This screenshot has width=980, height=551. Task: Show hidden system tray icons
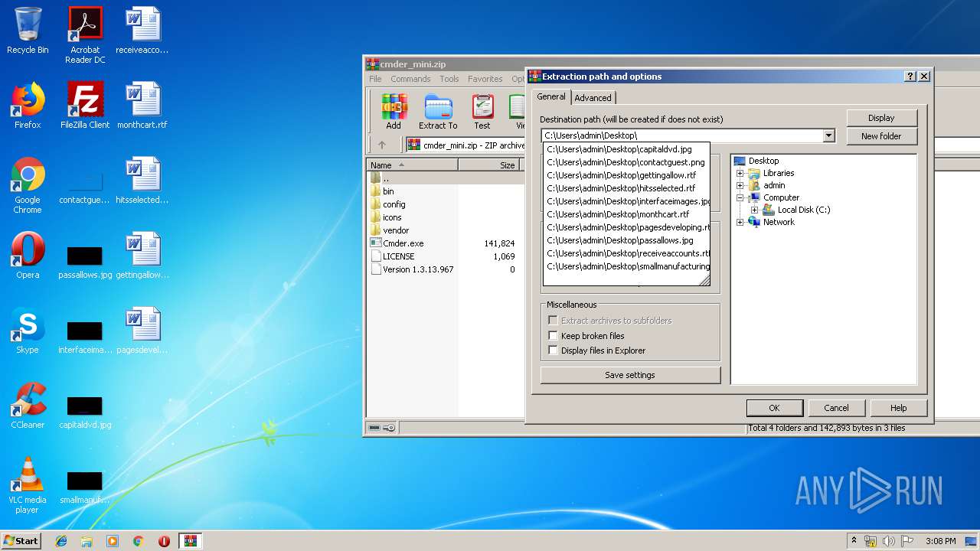[x=854, y=541]
